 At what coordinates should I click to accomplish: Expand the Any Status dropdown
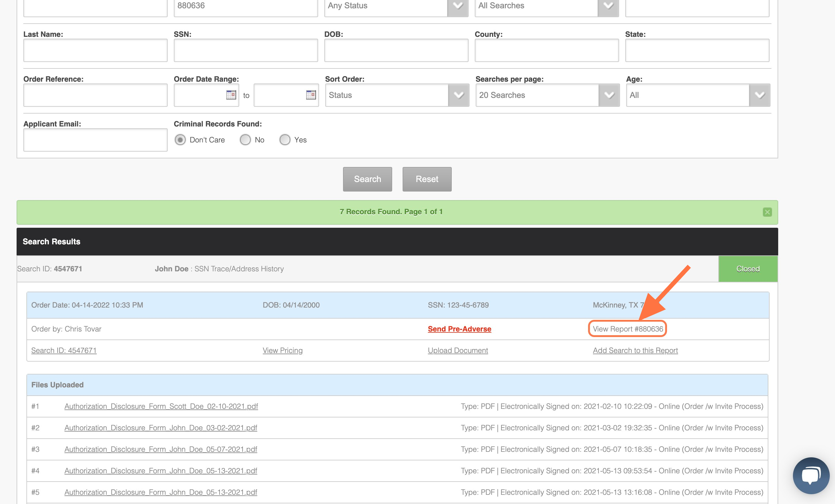coord(396,6)
